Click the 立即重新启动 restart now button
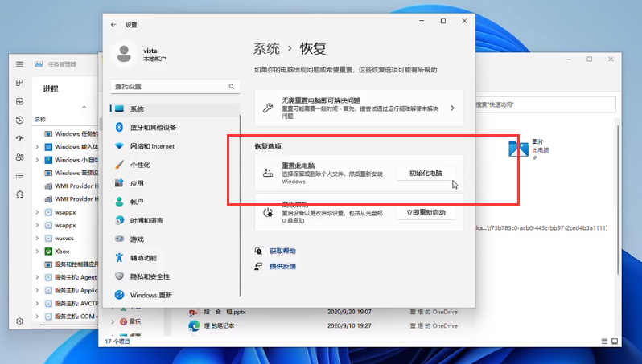This screenshot has height=364, width=642. click(x=426, y=213)
